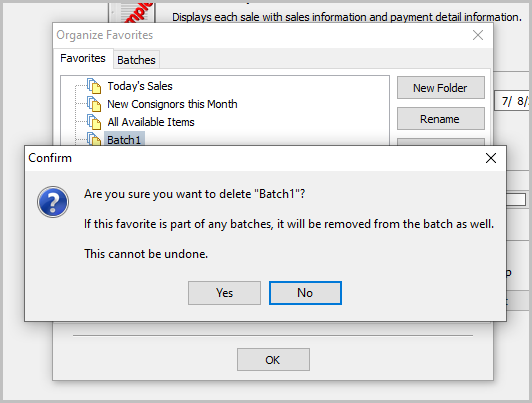This screenshot has width=532, height=403.
Task: Click the New Consignors this Month icon
Action: tap(94, 104)
